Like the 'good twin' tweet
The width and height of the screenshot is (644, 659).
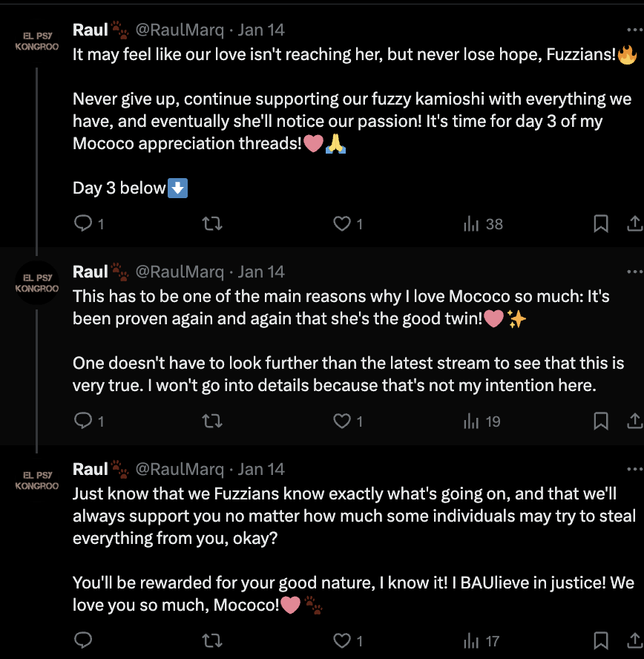tap(341, 422)
